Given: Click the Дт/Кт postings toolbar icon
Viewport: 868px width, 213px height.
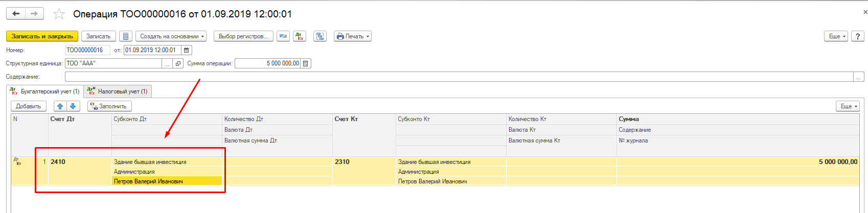Looking at the screenshot, I should point(300,36).
